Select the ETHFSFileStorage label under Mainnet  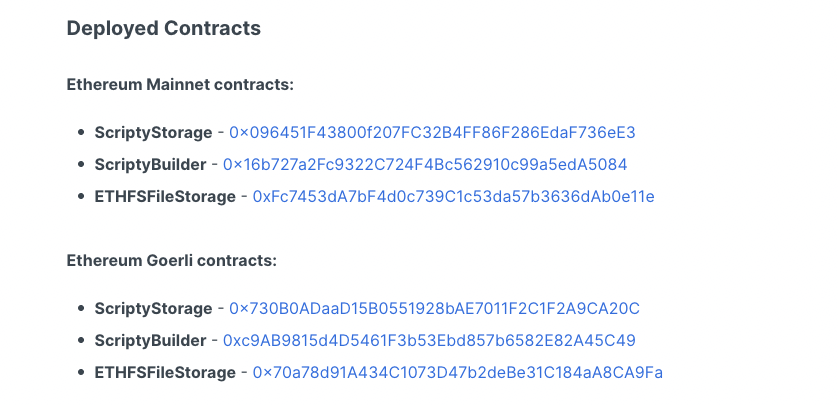pyautogui.click(x=165, y=197)
